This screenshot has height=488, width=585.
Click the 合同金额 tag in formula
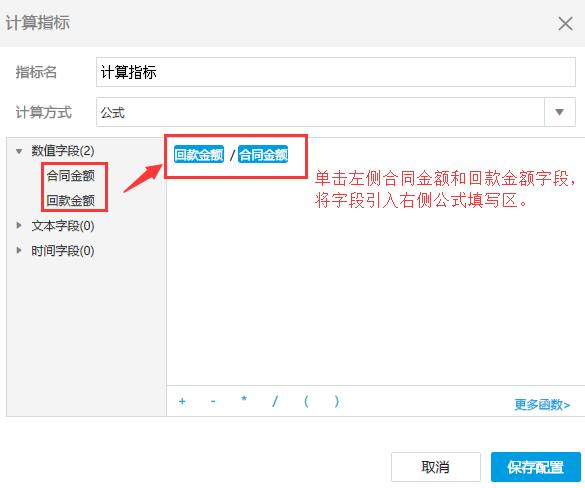point(263,154)
